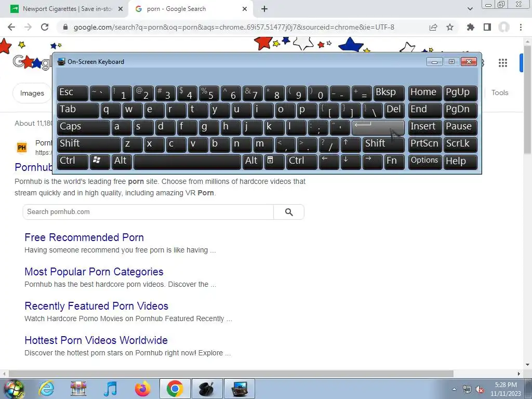Open the Free Recommended Porn link

(x=84, y=237)
